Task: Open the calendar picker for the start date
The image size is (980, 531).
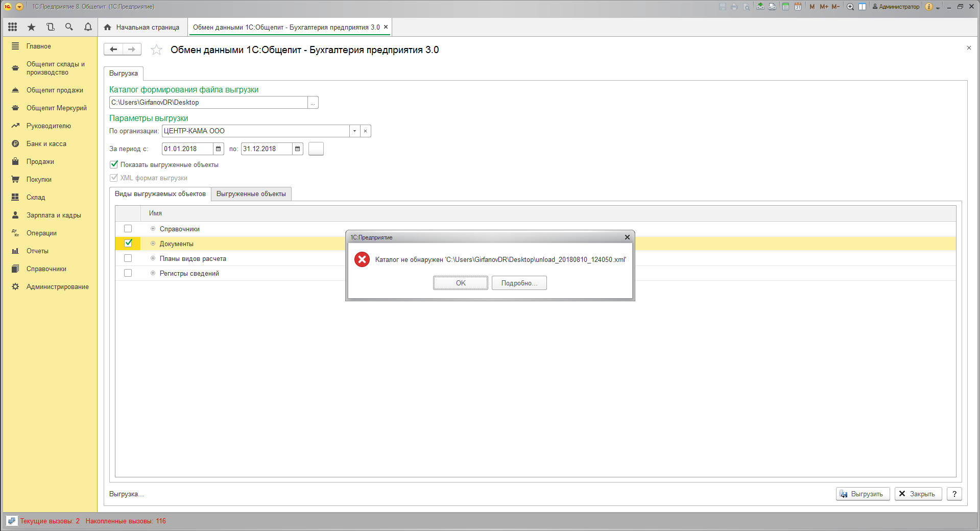Action: [219, 149]
